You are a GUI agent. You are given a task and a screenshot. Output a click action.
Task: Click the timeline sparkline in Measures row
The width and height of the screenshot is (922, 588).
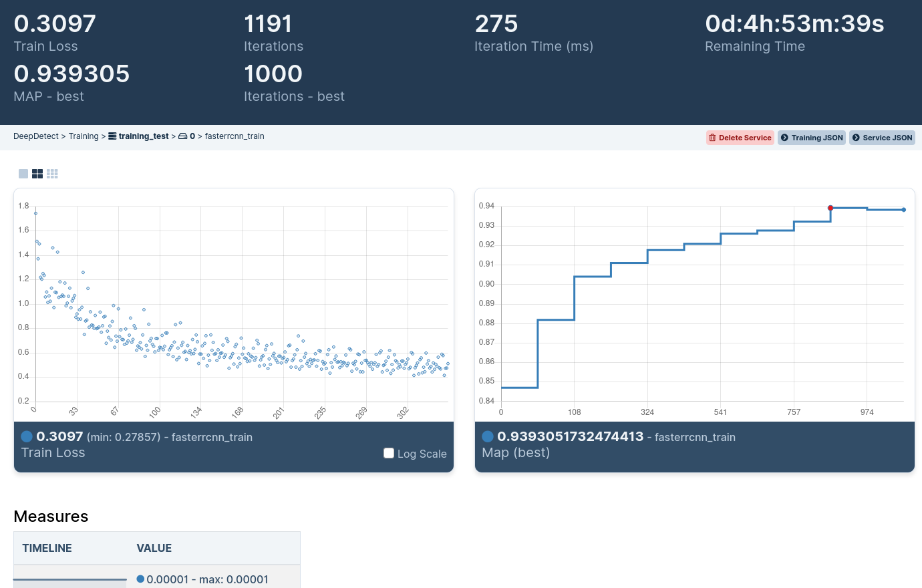point(70,579)
